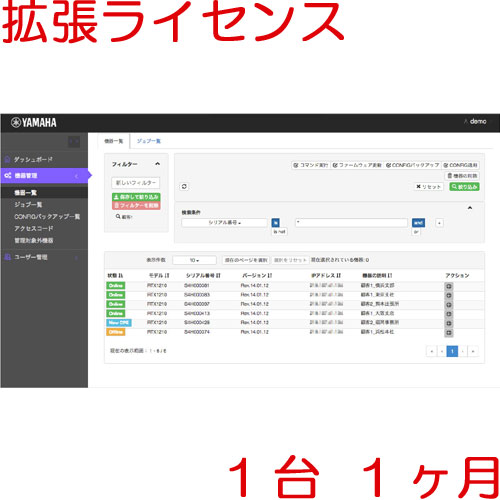
Task: Select 機器一覧 in the sidebar submenu
Action: [x=44, y=193]
